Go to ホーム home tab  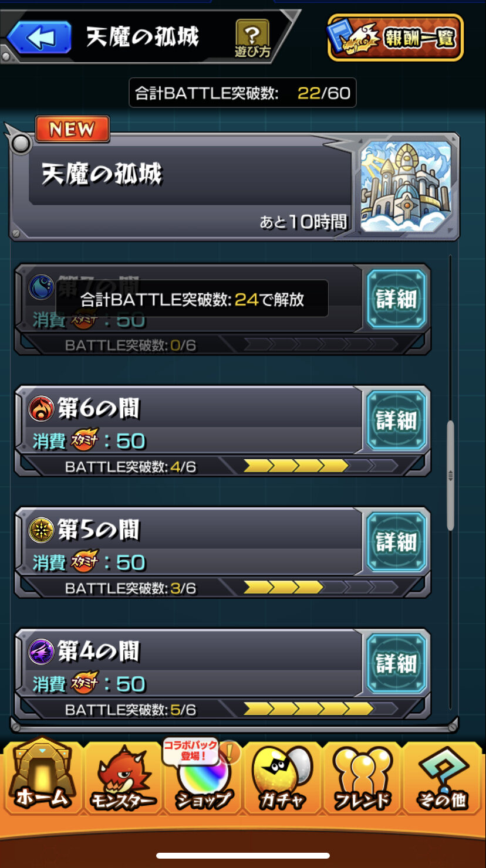(42, 775)
